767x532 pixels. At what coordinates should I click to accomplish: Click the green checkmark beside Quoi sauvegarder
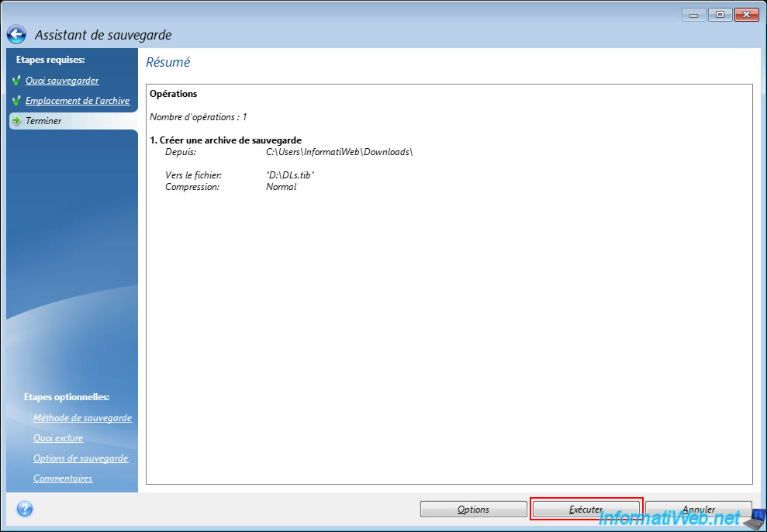[16, 81]
